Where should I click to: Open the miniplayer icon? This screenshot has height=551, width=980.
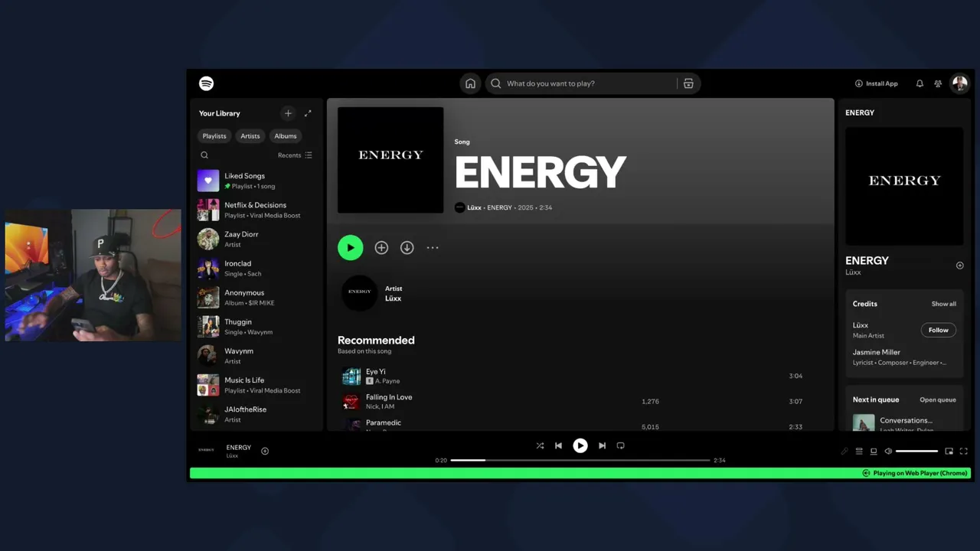(x=949, y=452)
